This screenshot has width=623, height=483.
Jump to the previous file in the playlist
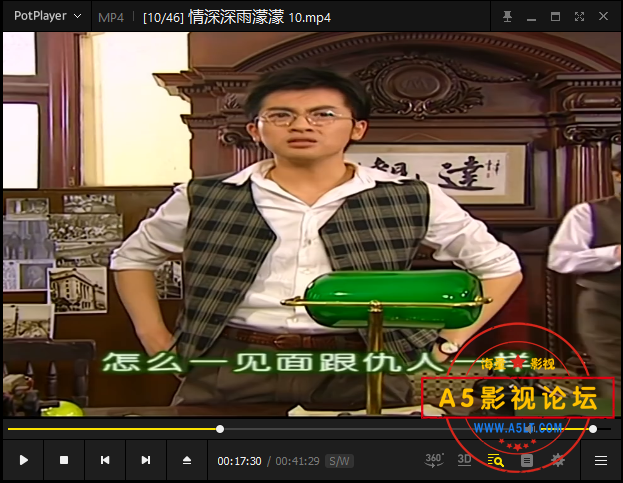[105, 460]
